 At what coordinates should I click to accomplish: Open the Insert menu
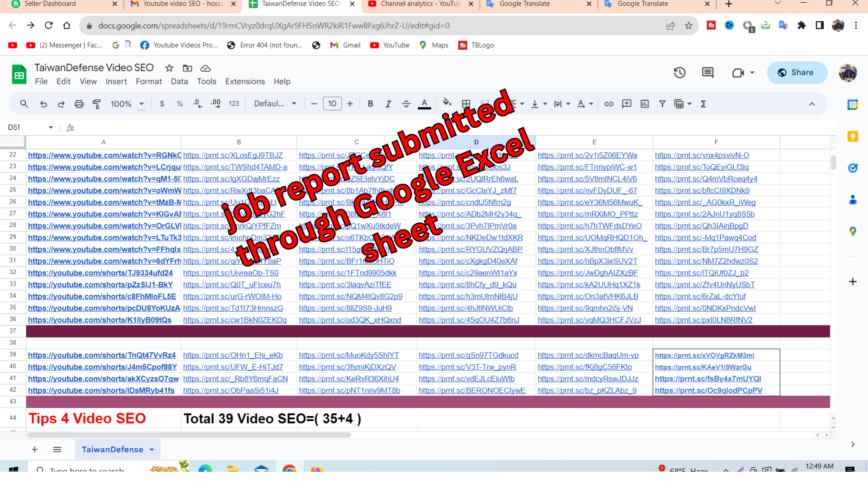click(x=116, y=81)
